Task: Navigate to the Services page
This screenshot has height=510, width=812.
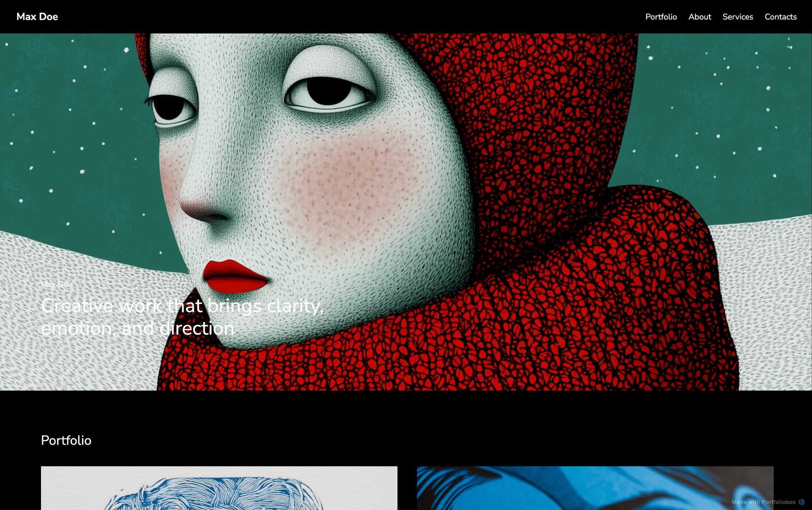Action: pos(738,17)
